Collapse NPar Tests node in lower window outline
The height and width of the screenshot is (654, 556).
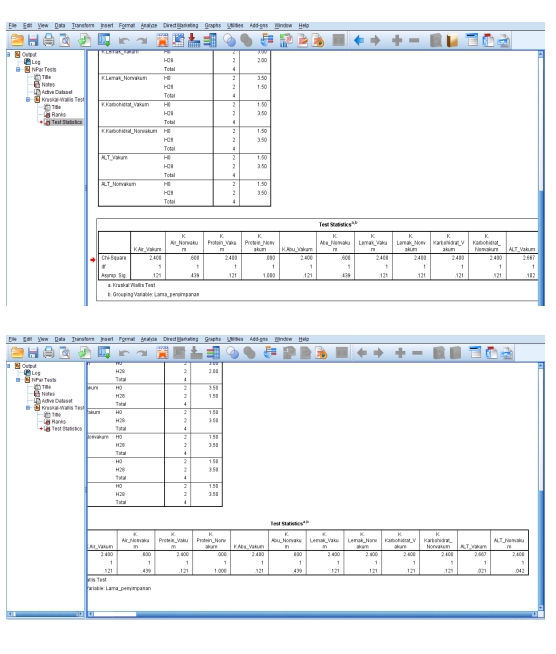point(18,380)
